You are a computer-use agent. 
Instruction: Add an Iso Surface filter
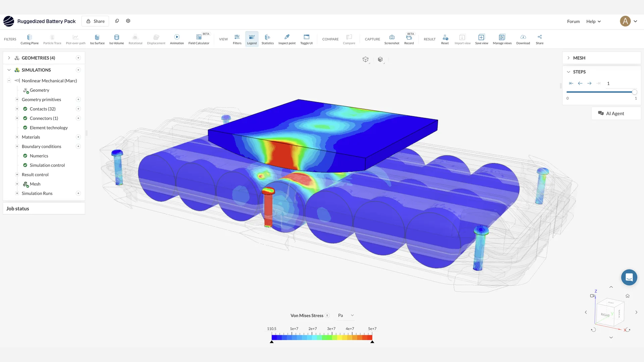click(x=97, y=39)
